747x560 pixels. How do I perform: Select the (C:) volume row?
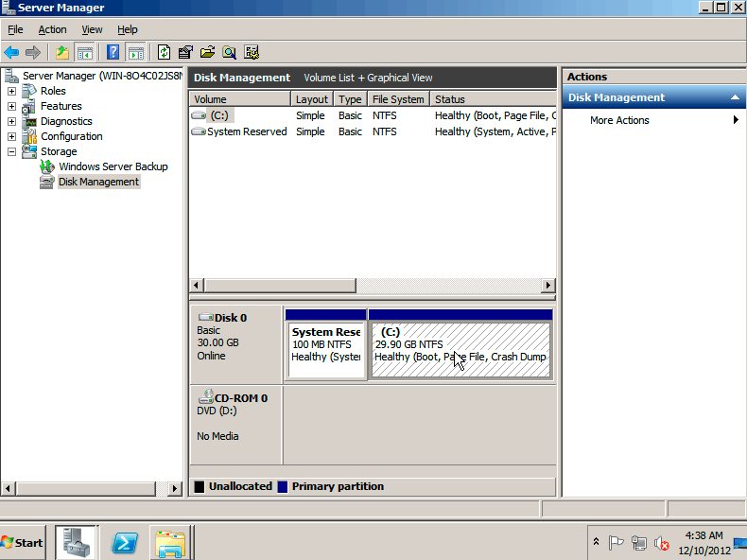373,115
